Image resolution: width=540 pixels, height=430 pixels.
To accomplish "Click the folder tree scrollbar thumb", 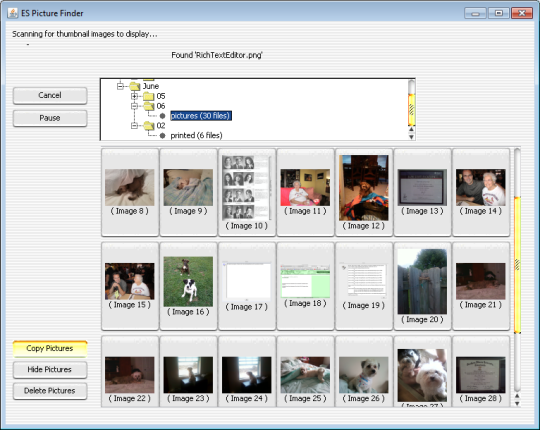I will [x=411, y=110].
